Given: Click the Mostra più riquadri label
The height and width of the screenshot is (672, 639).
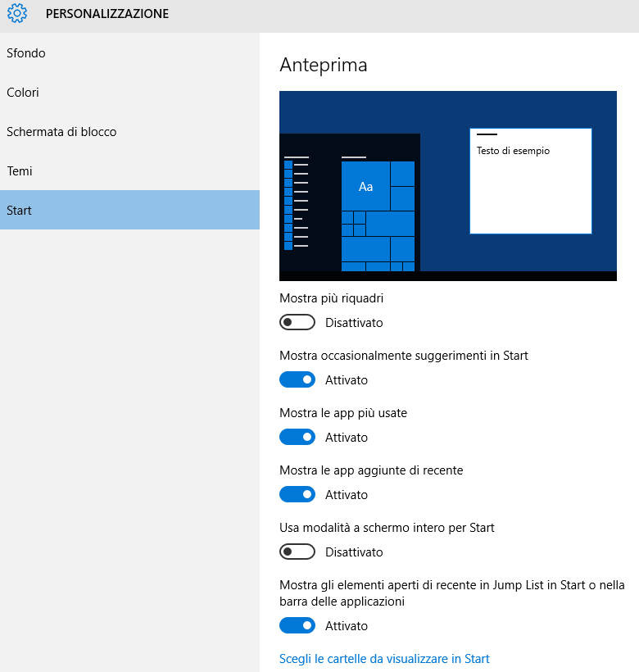Looking at the screenshot, I should coord(332,298).
